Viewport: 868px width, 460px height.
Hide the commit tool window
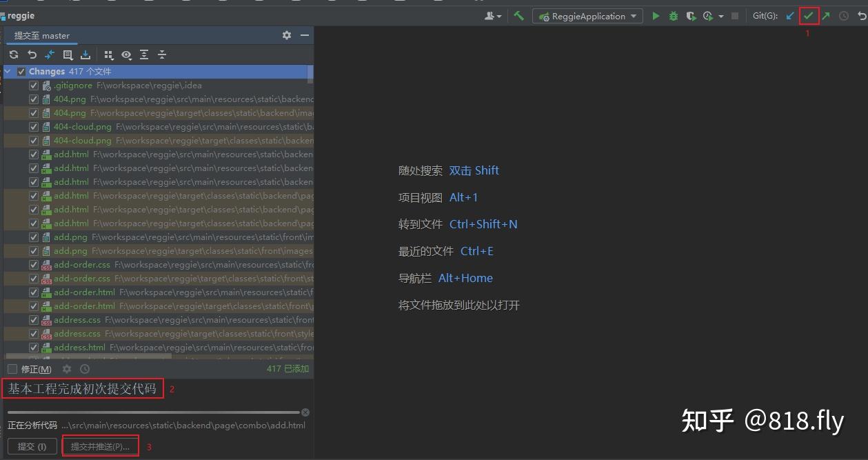point(305,35)
